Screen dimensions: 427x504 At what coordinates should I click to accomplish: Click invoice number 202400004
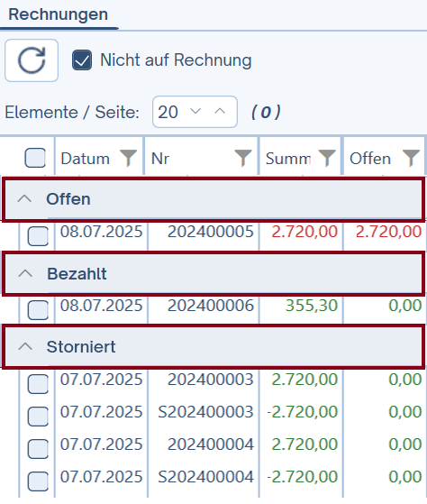pyautogui.click(x=211, y=444)
